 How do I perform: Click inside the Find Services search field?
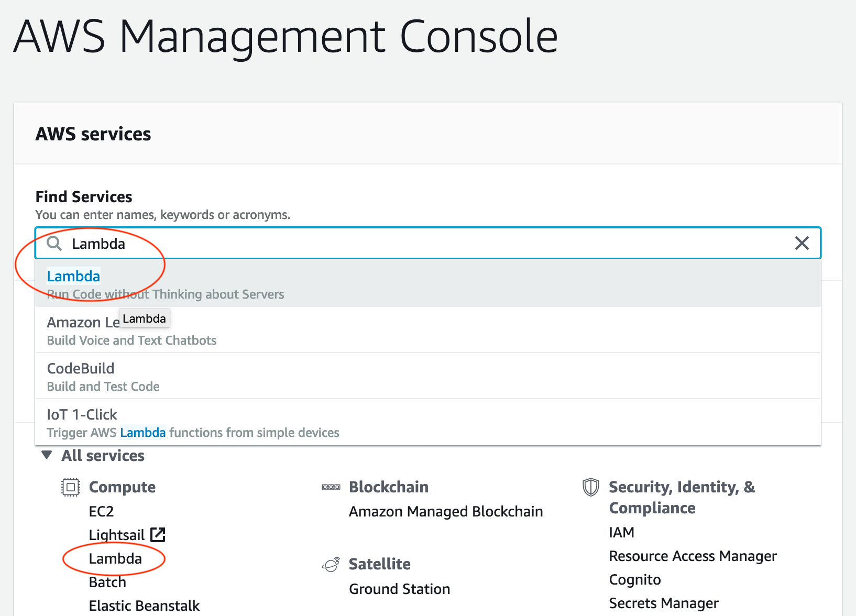427,243
